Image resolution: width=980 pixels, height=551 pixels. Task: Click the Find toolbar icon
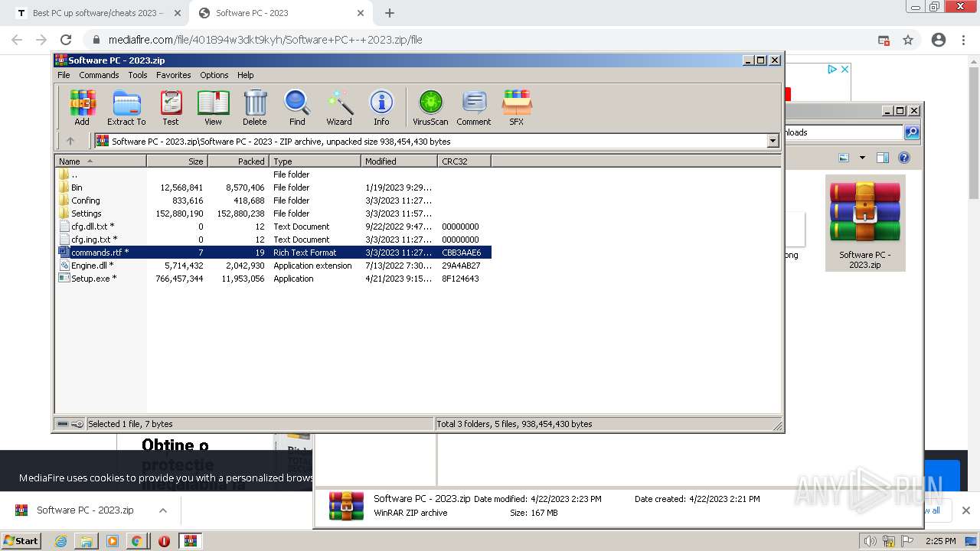point(297,108)
